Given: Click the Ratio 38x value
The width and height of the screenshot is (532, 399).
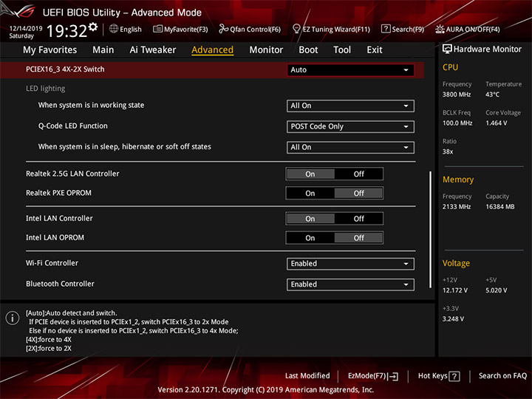Looking at the screenshot, I should point(448,151).
